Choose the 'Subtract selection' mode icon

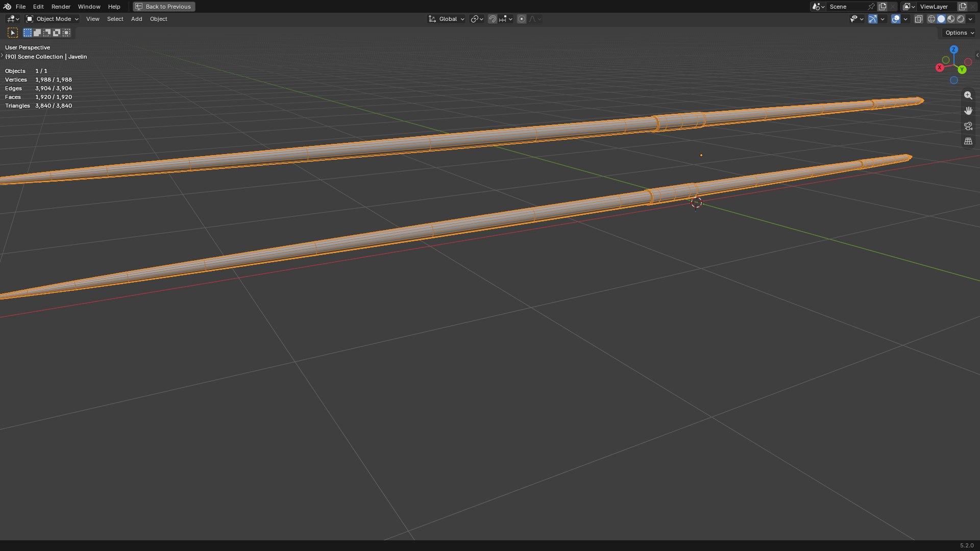47,33
